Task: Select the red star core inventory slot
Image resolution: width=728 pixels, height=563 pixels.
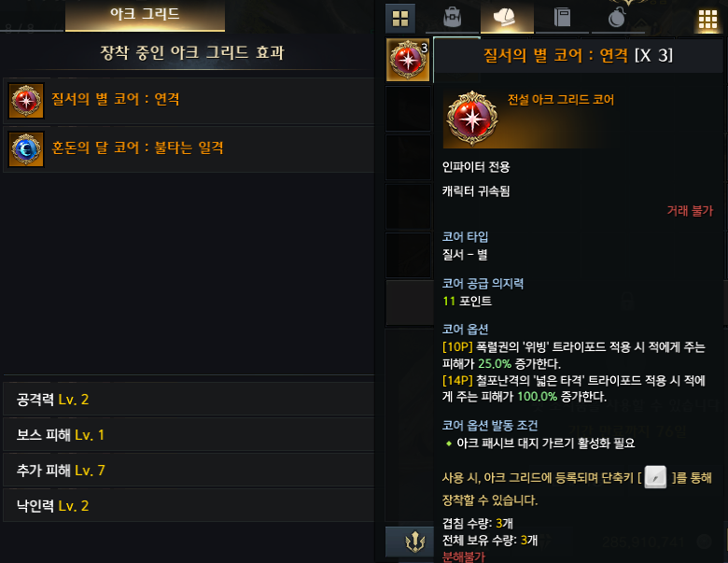Action: pyautogui.click(x=408, y=60)
